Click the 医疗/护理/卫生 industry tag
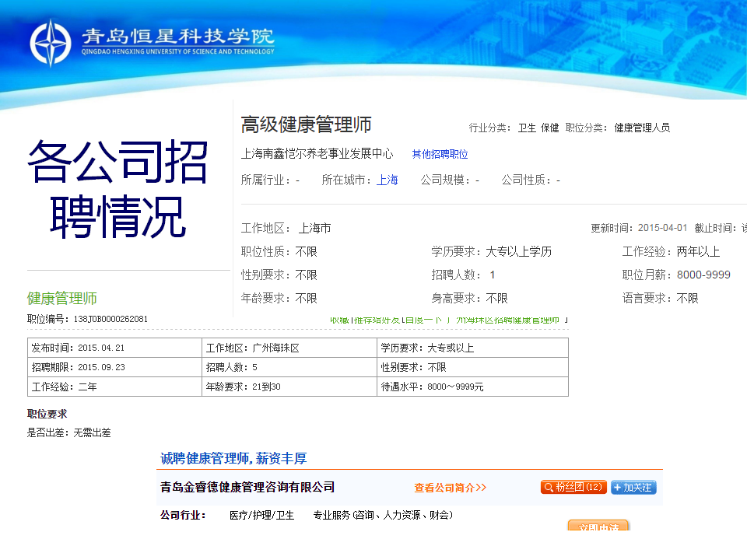This screenshot has height=560, width=747. tap(261, 515)
